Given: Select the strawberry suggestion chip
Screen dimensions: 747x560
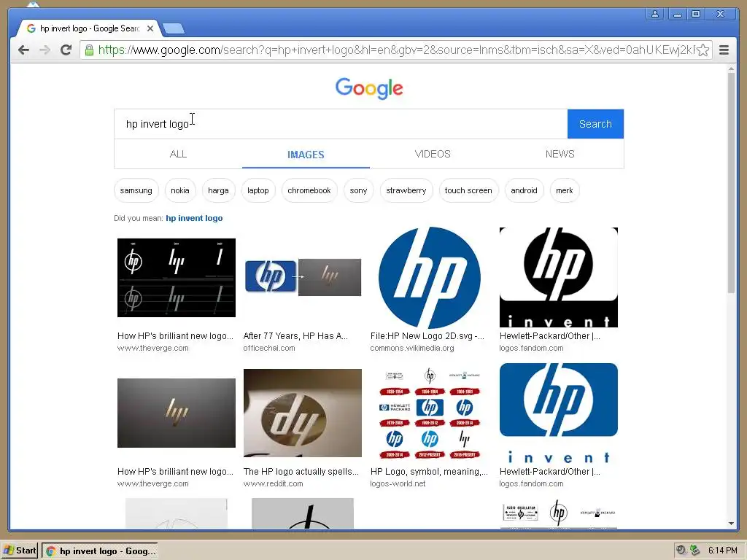Looking at the screenshot, I should click(x=406, y=190).
